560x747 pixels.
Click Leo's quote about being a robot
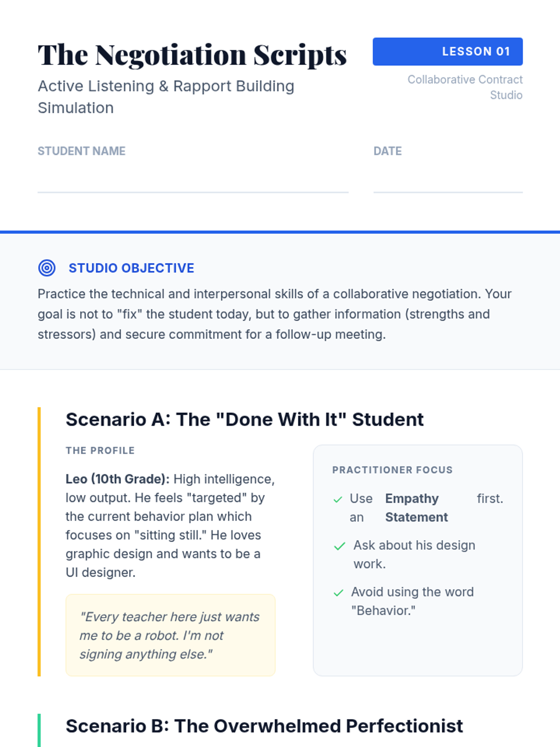coord(170,635)
